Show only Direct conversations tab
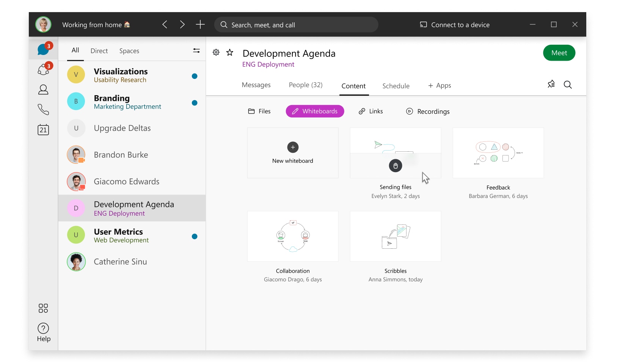 click(99, 51)
